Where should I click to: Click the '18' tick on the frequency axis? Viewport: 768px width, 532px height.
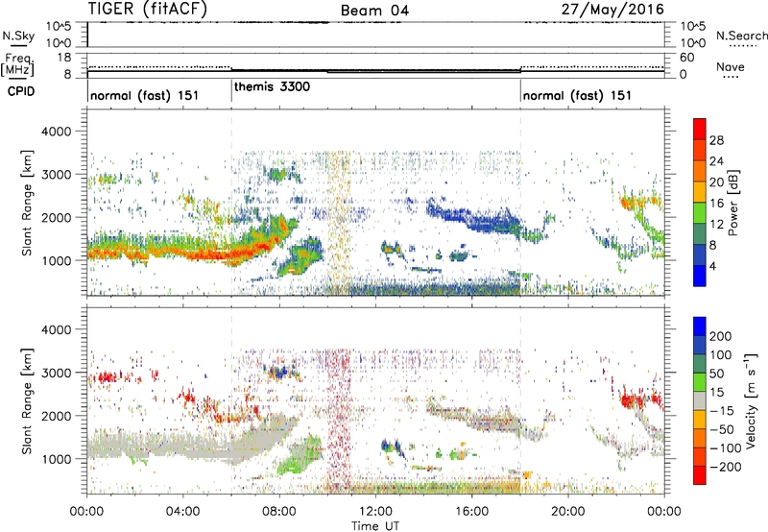click(64, 57)
